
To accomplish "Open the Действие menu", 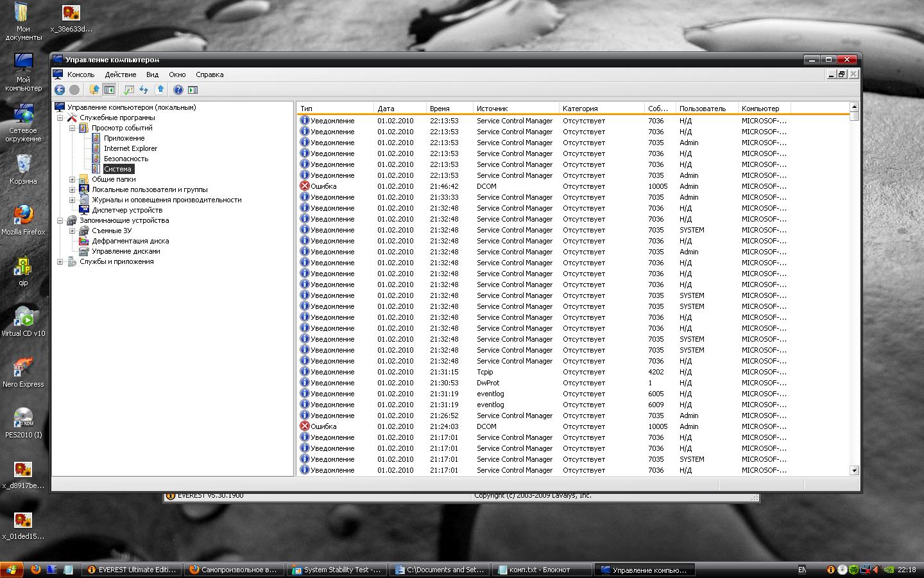I will click(x=120, y=74).
